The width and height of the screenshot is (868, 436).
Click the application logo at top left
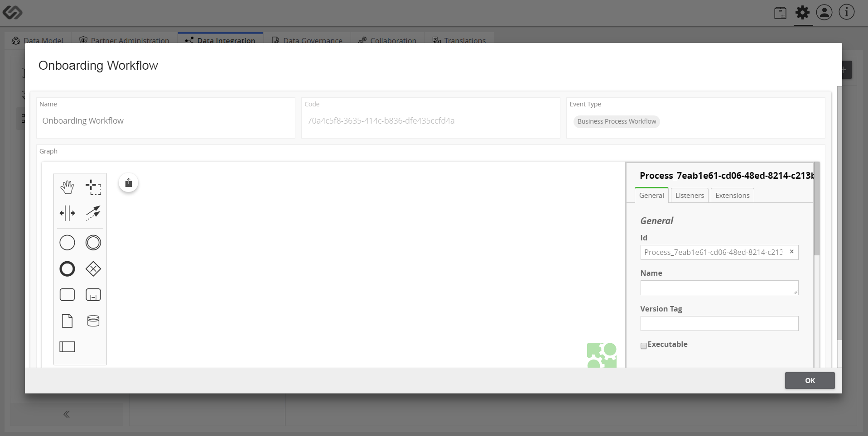point(12,12)
